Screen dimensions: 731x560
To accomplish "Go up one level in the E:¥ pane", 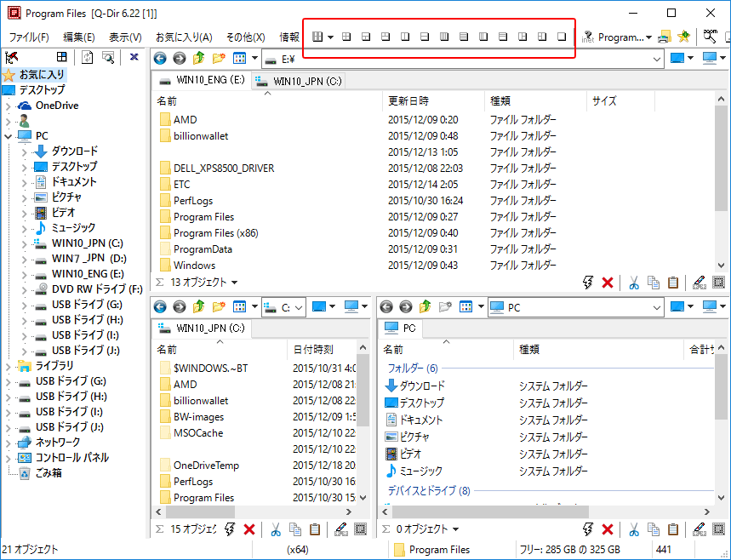I will (198, 58).
